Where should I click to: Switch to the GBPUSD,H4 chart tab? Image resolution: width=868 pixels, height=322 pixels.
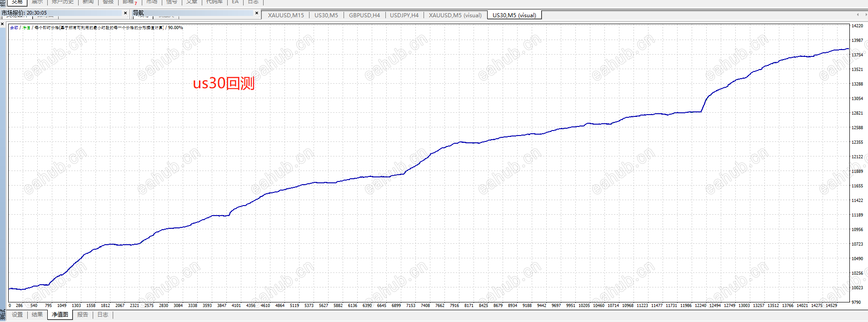point(364,15)
